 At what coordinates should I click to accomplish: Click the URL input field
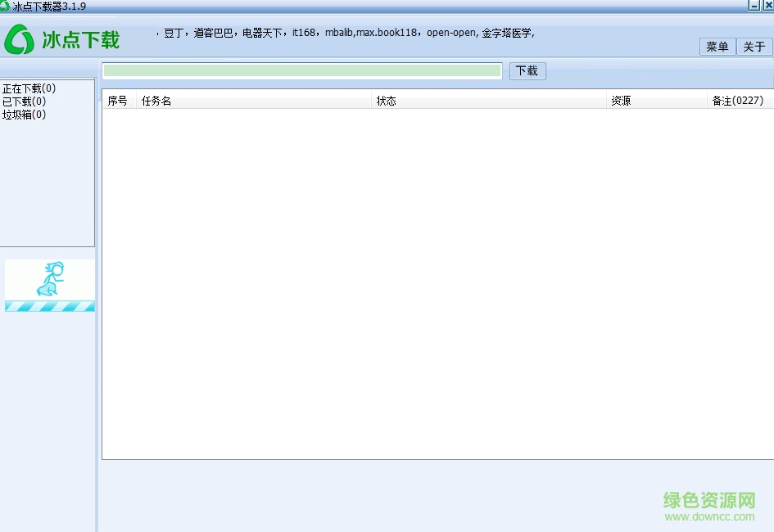point(301,70)
